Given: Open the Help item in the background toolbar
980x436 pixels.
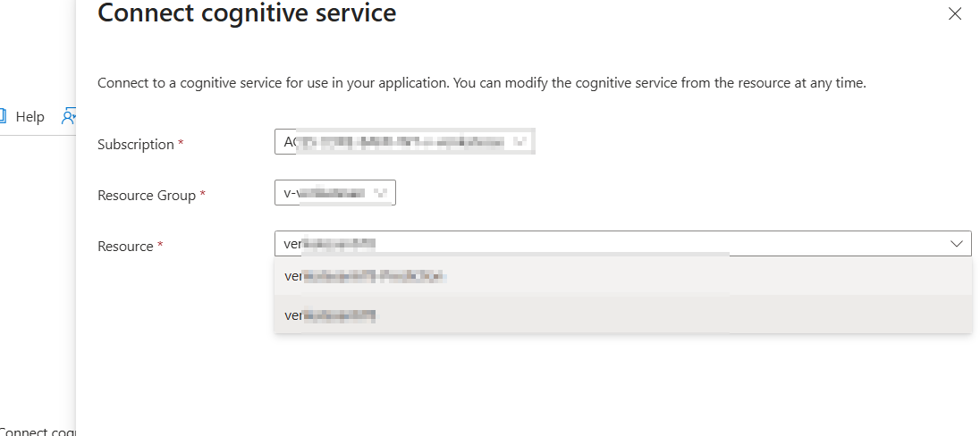Looking at the screenshot, I should coord(30,117).
